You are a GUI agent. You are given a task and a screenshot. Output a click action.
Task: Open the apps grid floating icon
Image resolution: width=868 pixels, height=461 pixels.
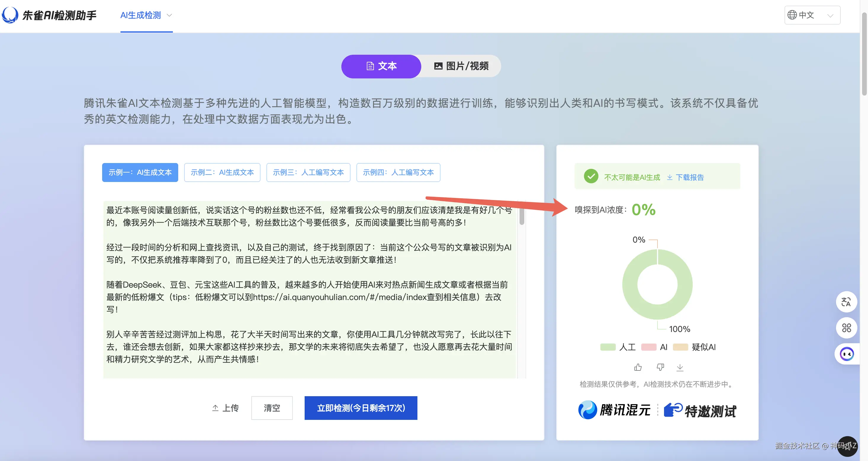846,328
